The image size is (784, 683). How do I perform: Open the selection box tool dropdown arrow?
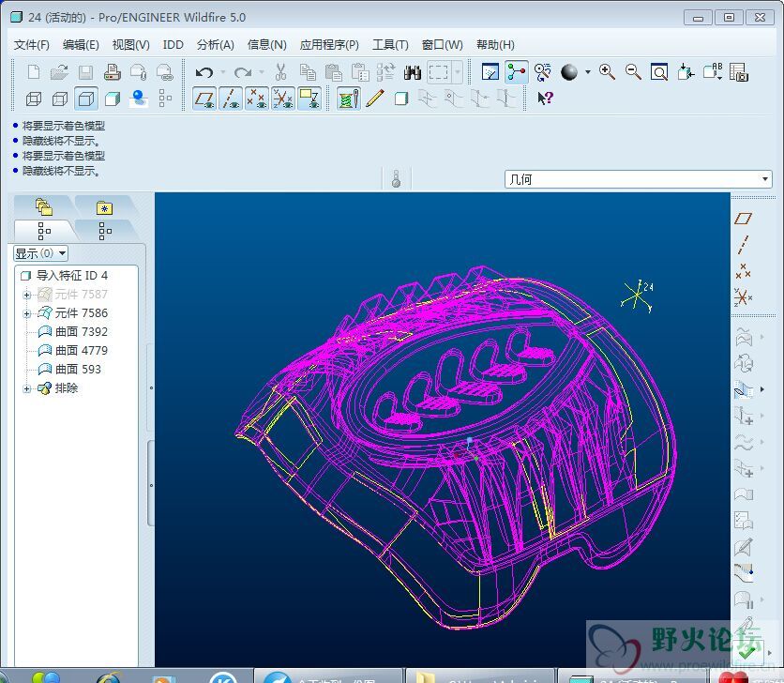(458, 72)
